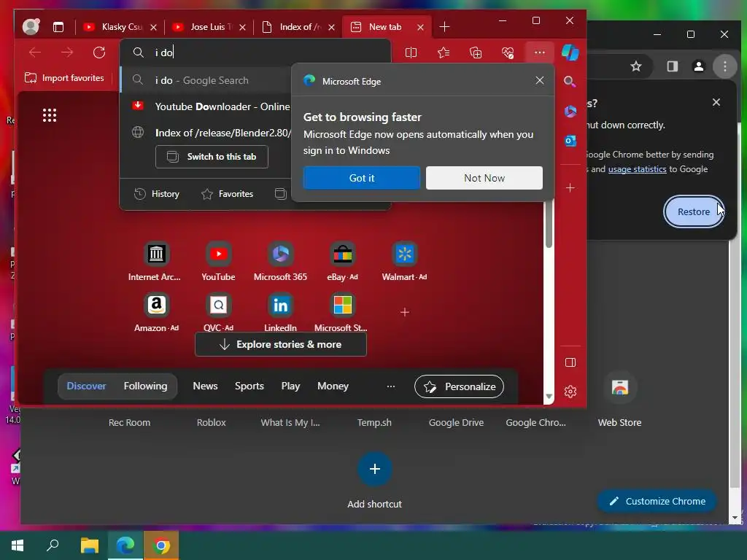This screenshot has height=560, width=747.
Task: Open File Explorer from taskbar
Action: (90, 545)
